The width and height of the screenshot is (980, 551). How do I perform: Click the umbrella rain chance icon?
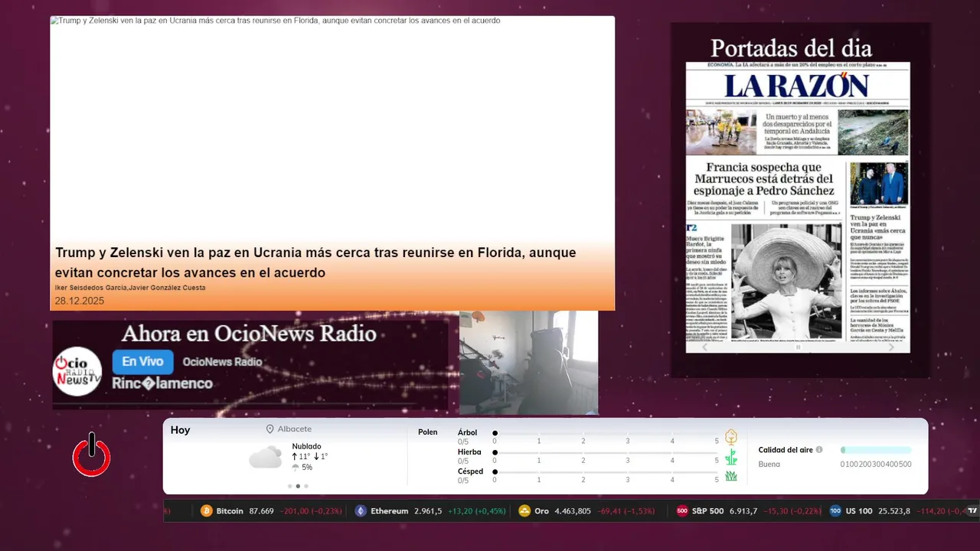click(296, 467)
